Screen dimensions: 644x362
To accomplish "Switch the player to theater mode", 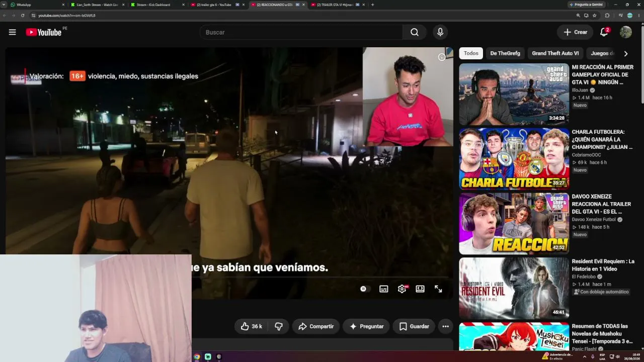I will tap(420, 289).
